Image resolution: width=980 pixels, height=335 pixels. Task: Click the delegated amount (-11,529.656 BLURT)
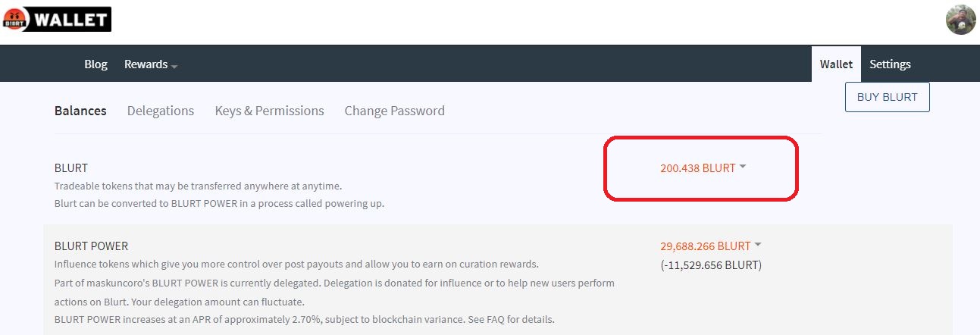click(x=711, y=265)
